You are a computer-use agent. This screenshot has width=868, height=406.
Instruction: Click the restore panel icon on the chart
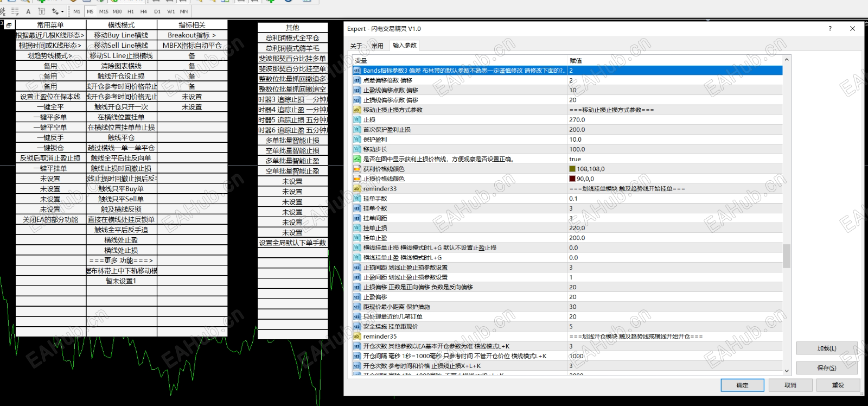pos(9,25)
